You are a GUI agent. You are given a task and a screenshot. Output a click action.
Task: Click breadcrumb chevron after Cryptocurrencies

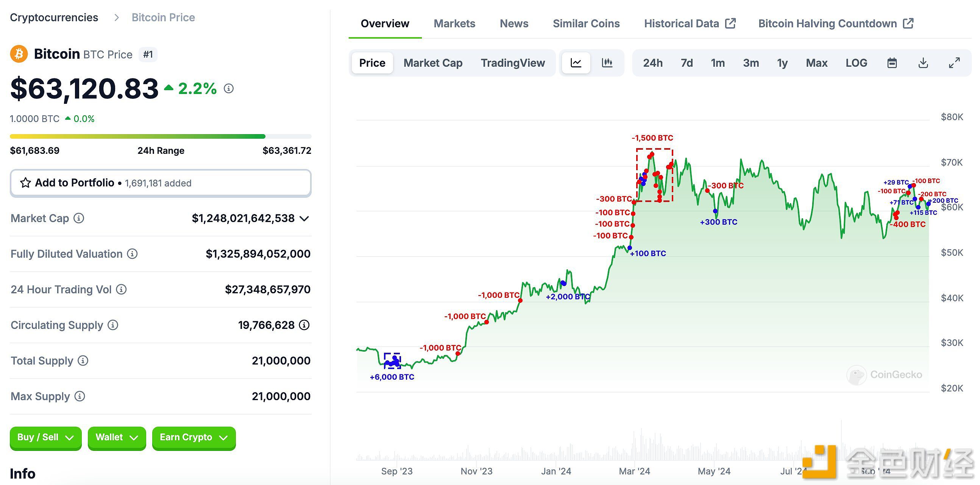point(117,17)
